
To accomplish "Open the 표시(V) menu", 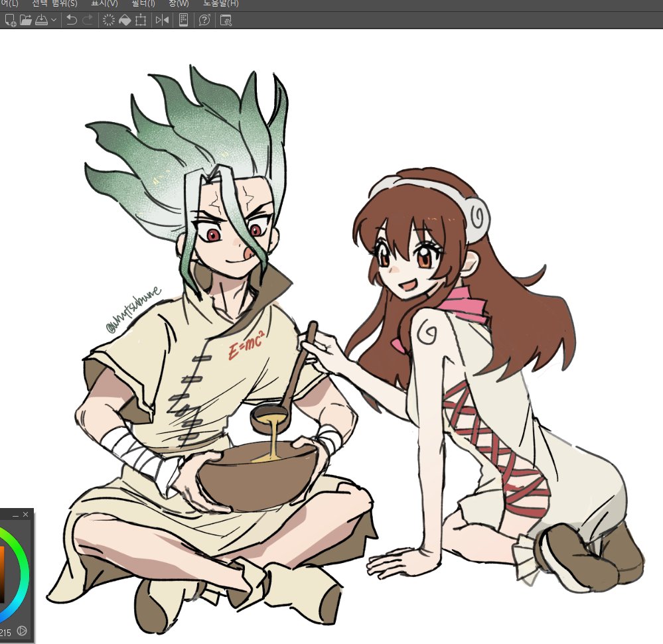I will (104, 4).
